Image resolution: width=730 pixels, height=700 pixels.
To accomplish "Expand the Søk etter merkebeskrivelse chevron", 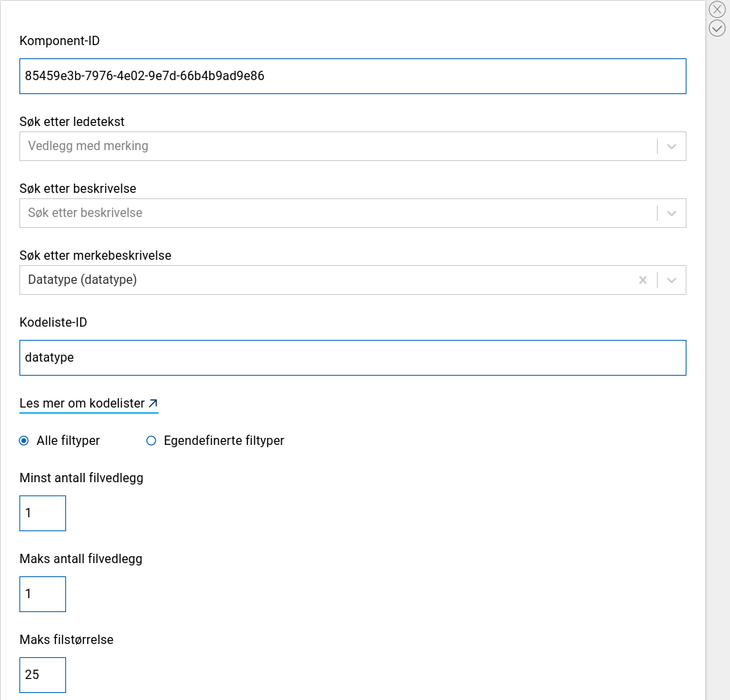I will tap(672, 280).
